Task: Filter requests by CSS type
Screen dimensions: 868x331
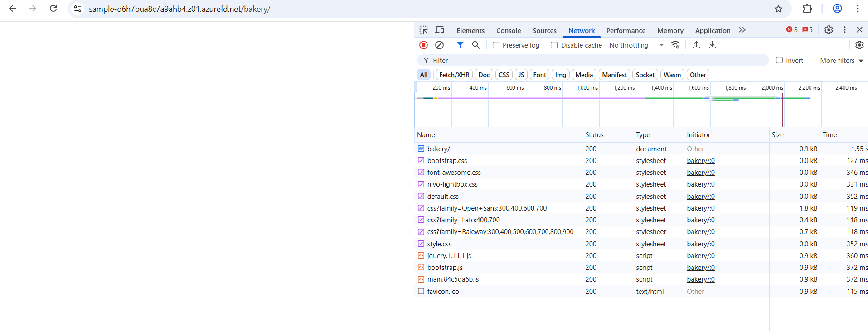Action: (504, 75)
